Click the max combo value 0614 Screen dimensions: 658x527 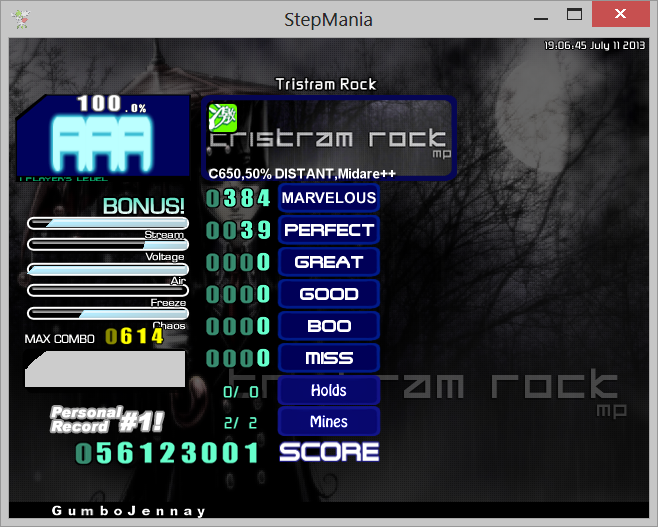point(134,336)
